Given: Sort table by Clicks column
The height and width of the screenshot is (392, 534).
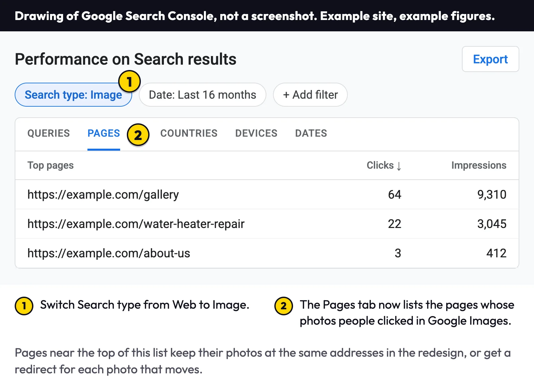Looking at the screenshot, I should click(x=384, y=165).
